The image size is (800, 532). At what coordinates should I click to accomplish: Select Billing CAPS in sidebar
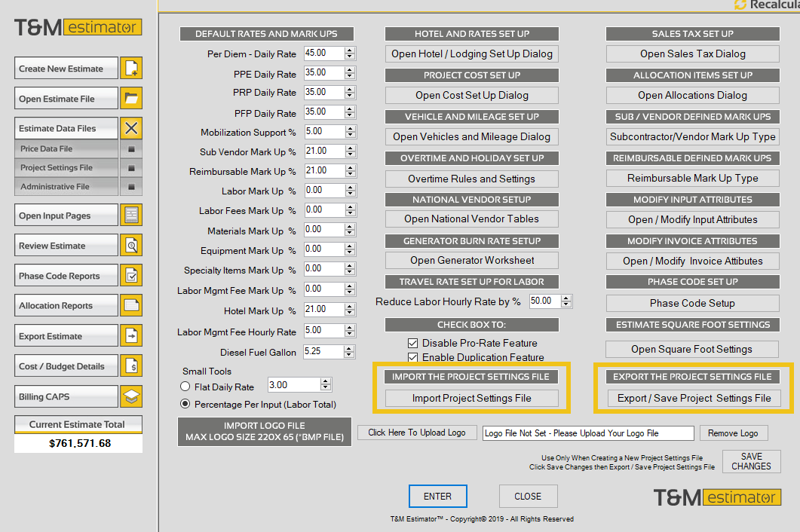66,396
